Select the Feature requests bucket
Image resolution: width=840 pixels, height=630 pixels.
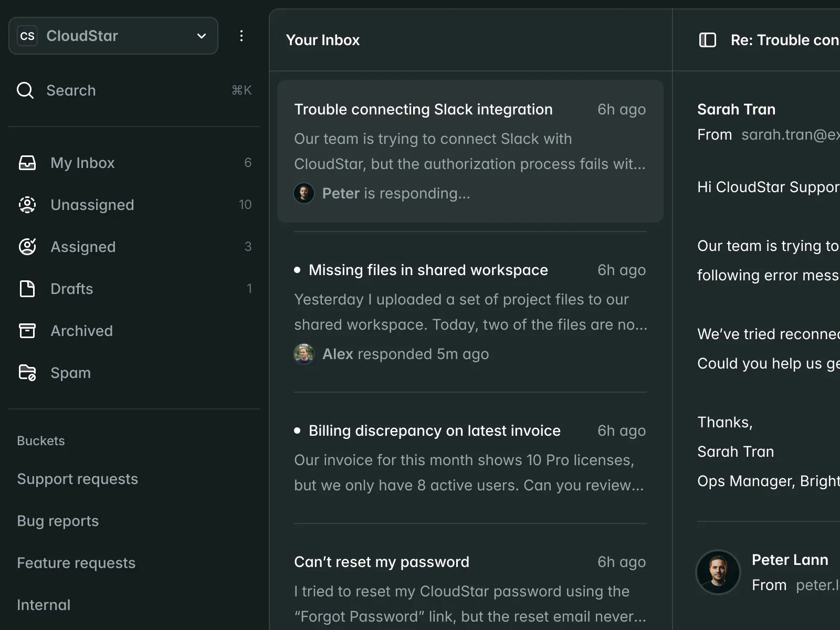click(76, 563)
